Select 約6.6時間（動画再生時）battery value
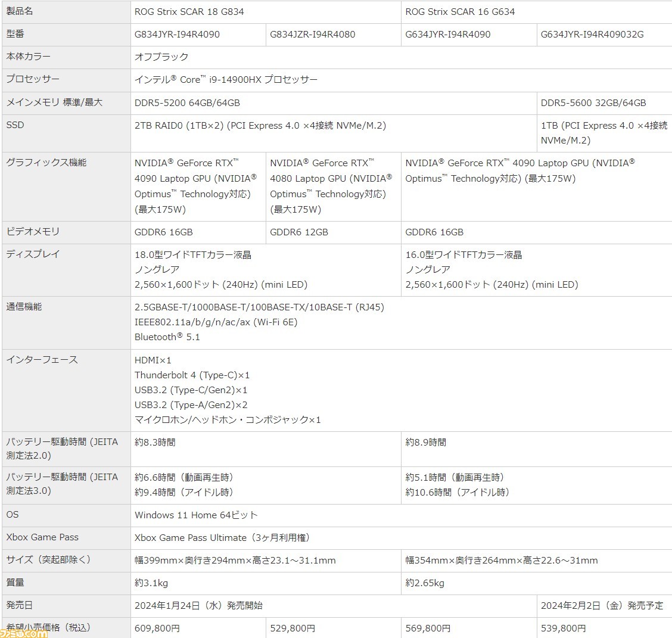 pyautogui.click(x=184, y=477)
